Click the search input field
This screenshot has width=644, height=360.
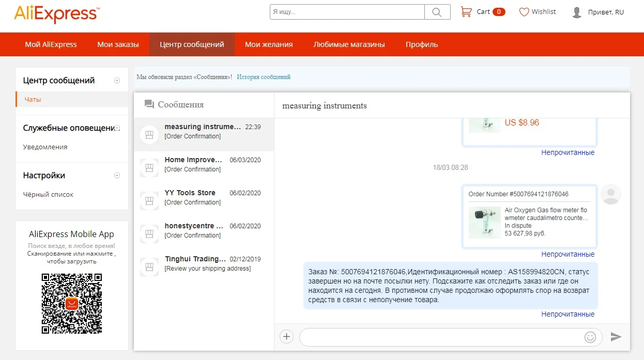coord(347,12)
